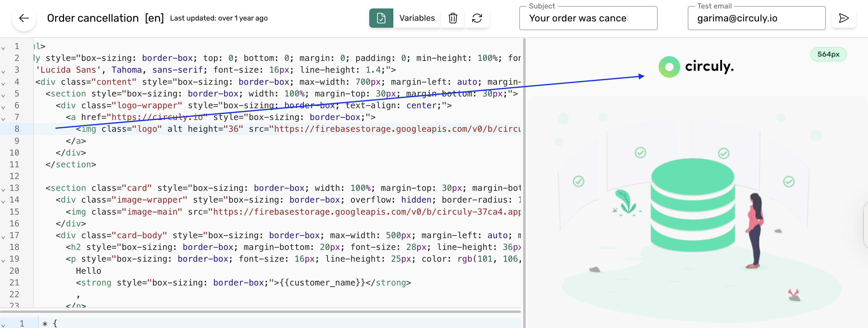This screenshot has height=328, width=868.
Task: Click the "Order cancellation" template title
Action: (93, 18)
